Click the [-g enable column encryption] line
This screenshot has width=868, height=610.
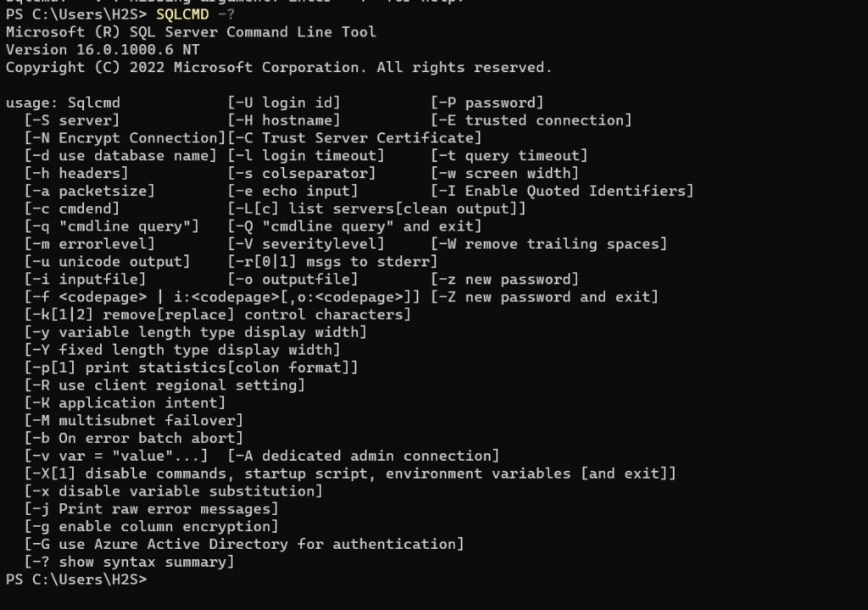click(152, 526)
